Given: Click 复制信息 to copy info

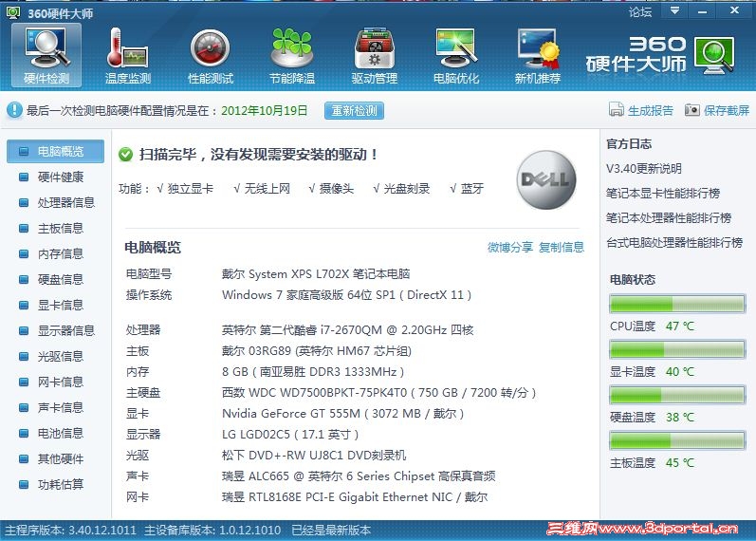Looking at the screenshot, I should tap(562, 248).
